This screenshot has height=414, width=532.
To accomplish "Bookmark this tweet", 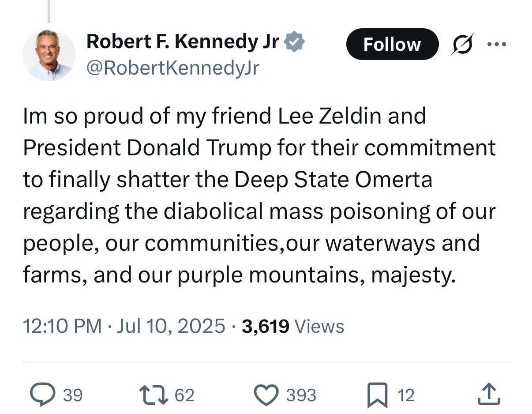I will (378, 395).
